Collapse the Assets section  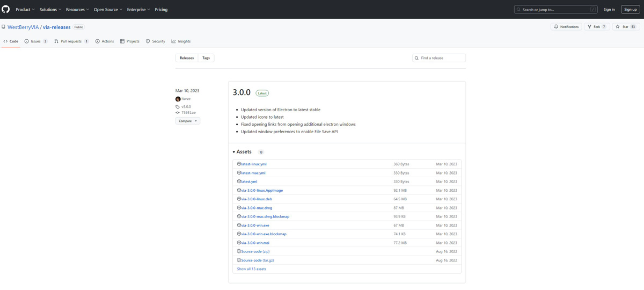[x=242, y=152]
